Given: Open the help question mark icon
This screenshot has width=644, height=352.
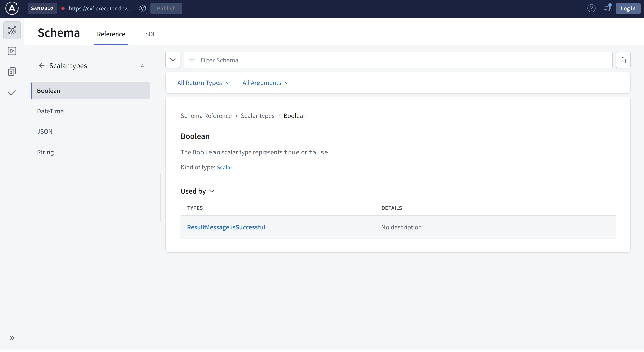Looking at the screenshot, I should point(591,8).
